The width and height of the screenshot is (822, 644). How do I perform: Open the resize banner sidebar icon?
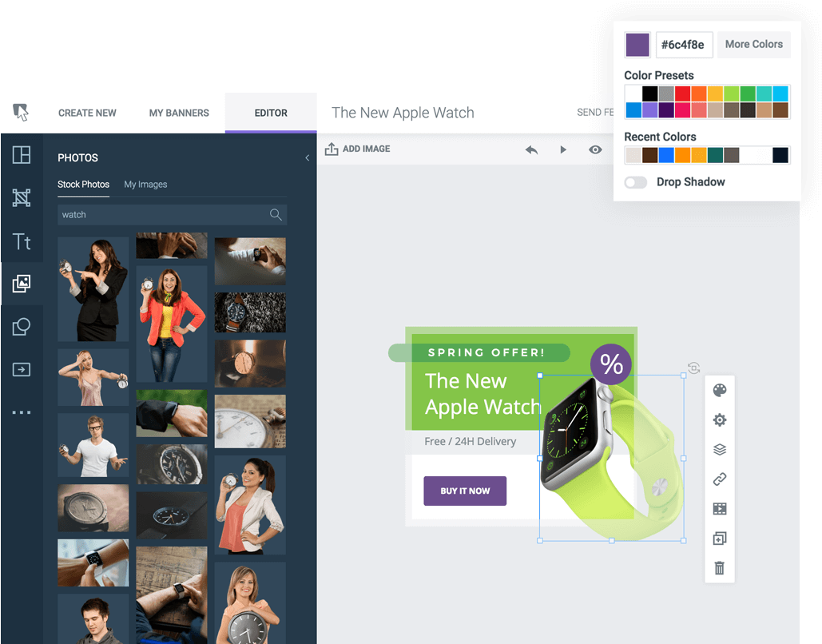[x=22, y=197]
